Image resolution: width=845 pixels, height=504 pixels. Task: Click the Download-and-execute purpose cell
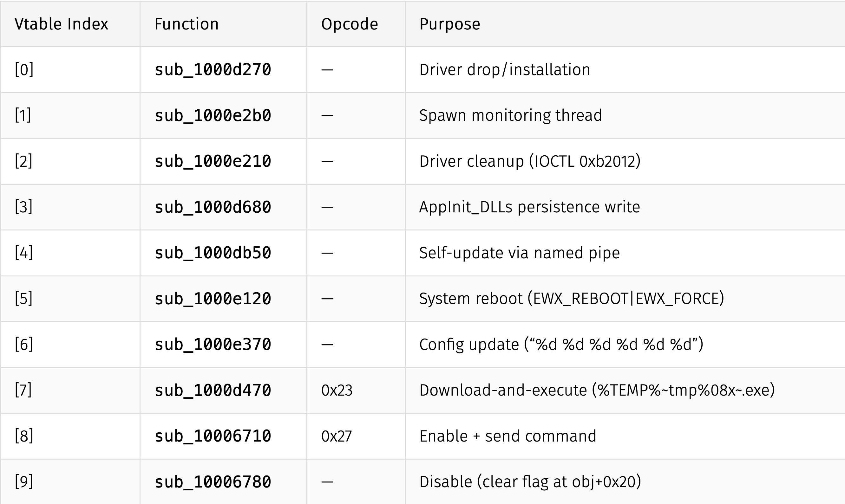click(597, 391)
